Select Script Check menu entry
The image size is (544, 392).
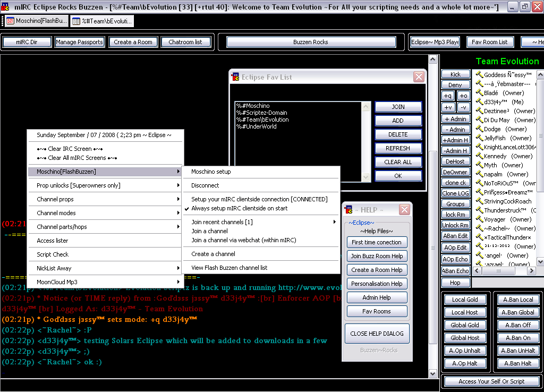click(106, 254)
